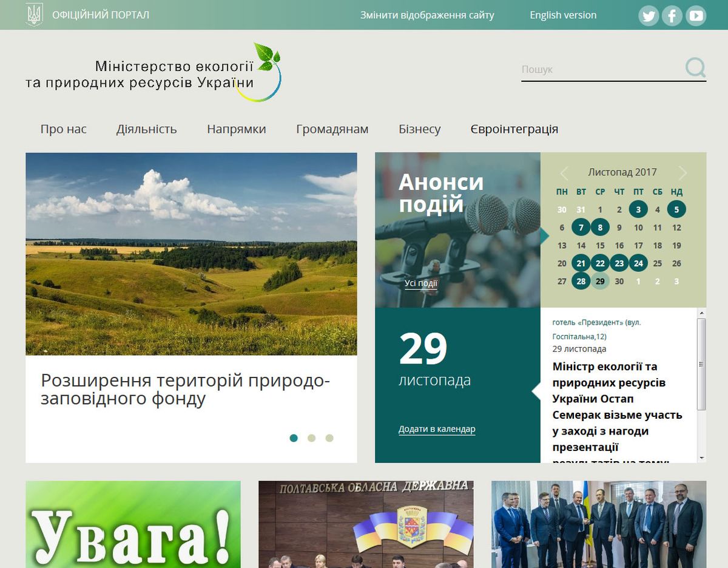Select November 24 in the calendar
Viewport: 728px width, 568px height.
[638, 263]
